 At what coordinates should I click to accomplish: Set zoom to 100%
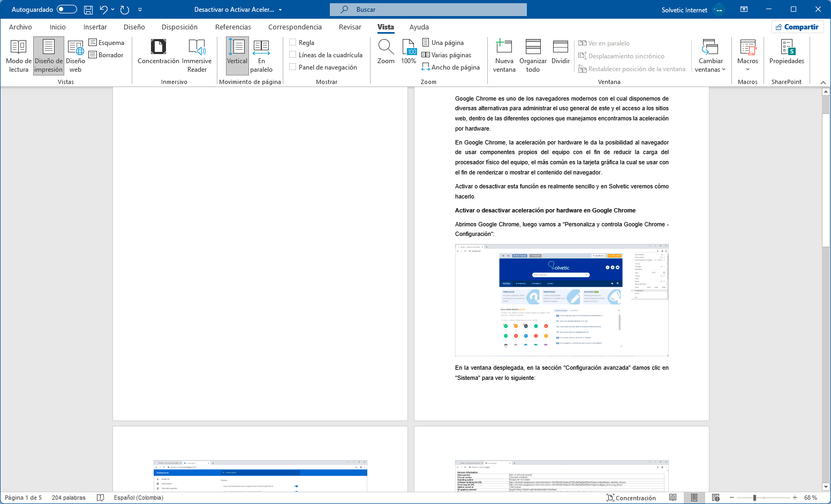click(409, 52)
